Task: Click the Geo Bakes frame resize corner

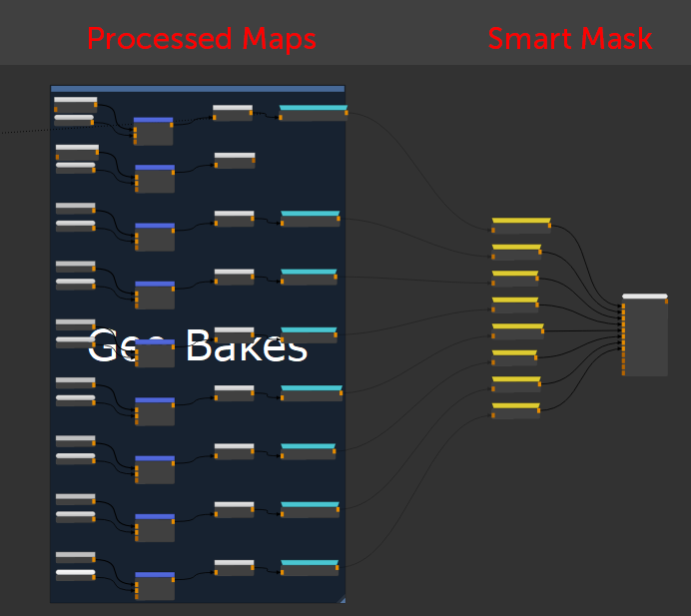Action: (341, 599)
